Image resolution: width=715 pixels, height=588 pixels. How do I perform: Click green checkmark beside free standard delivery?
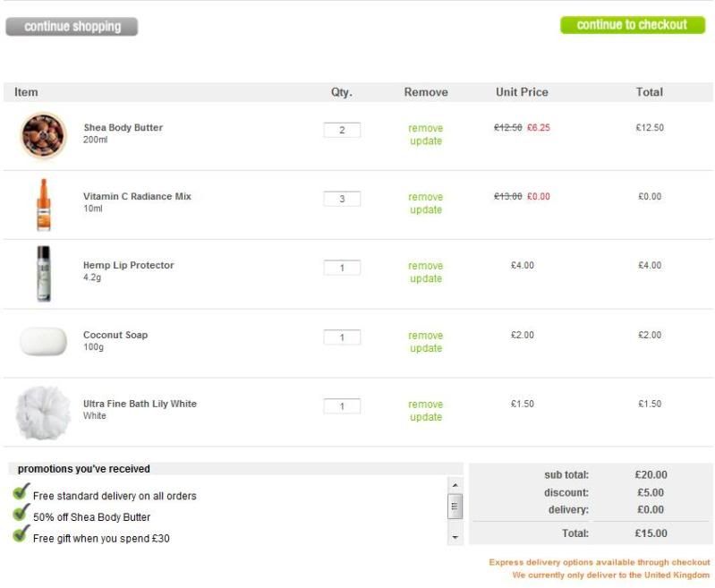click(21, 492)
